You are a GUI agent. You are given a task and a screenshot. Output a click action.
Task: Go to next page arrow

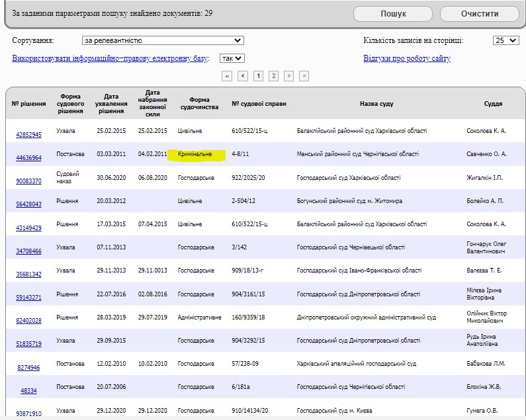pyautogui.click(x=288, y=76)
